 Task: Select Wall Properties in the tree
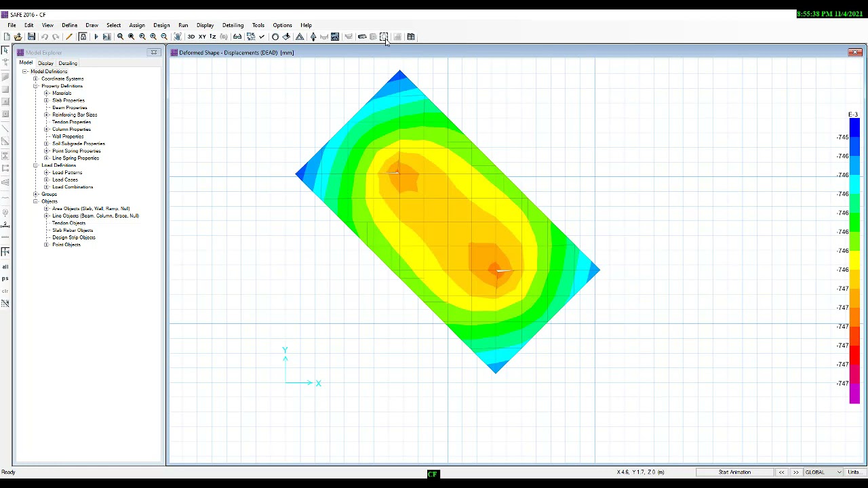[x=68, y=136]
